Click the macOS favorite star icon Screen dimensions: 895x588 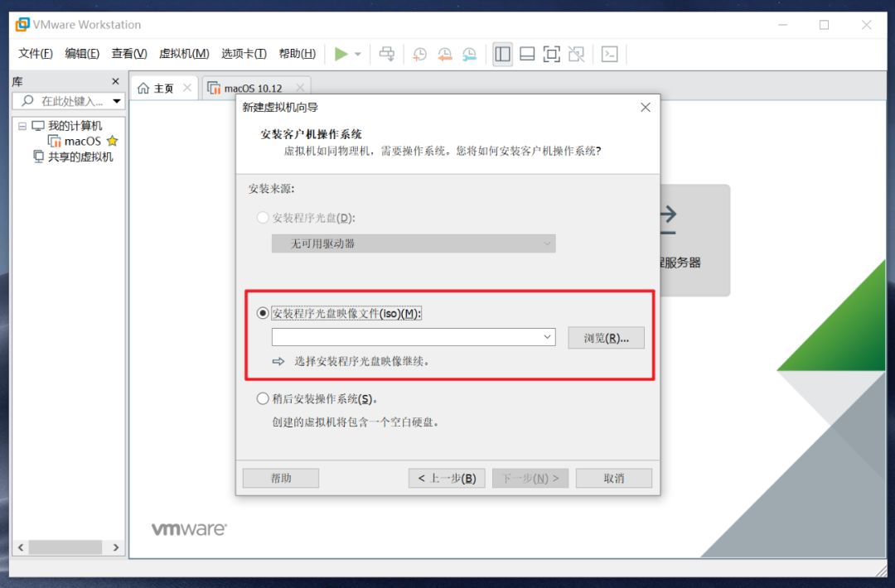(113, 141)
